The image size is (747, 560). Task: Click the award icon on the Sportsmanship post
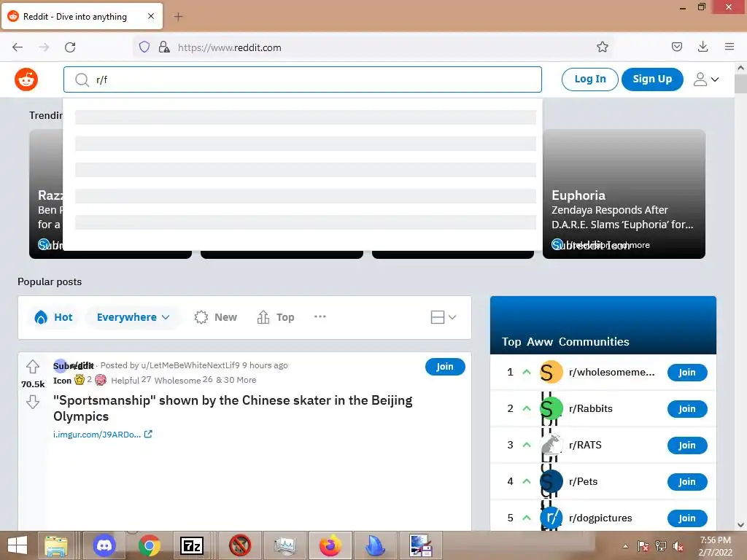point(80,379)
